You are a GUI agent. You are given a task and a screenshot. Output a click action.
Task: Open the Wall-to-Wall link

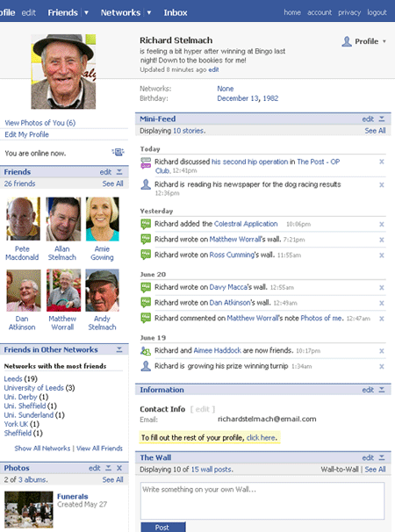[x=340, y=470]
